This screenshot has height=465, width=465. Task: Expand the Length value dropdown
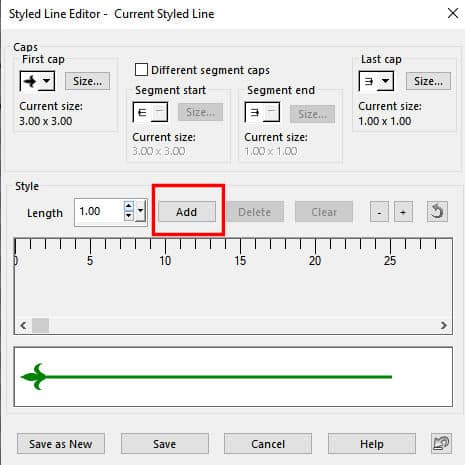click(x=141, y=211)
